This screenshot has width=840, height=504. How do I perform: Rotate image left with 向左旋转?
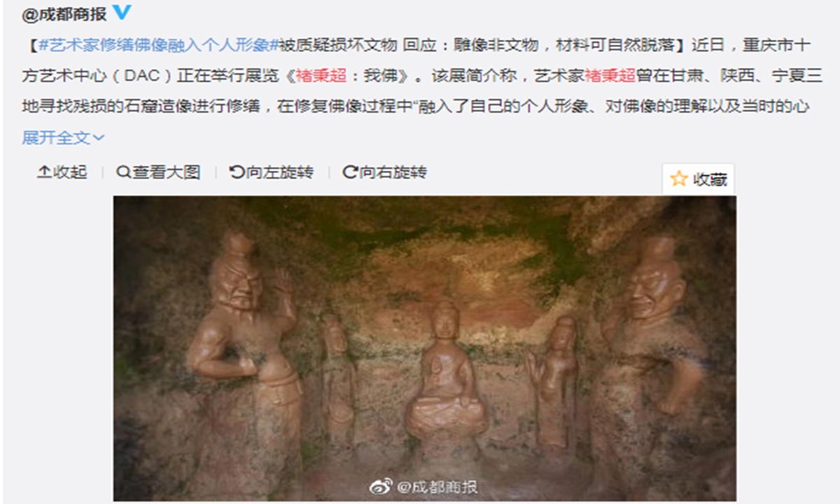point(272,172)
